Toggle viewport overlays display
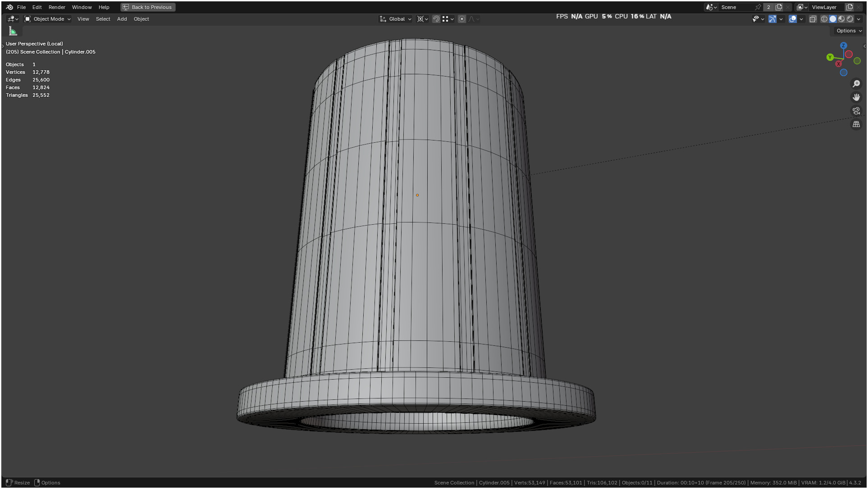This screenshot has height=489, width=868. pyautogui.click(x=793, y=19)
